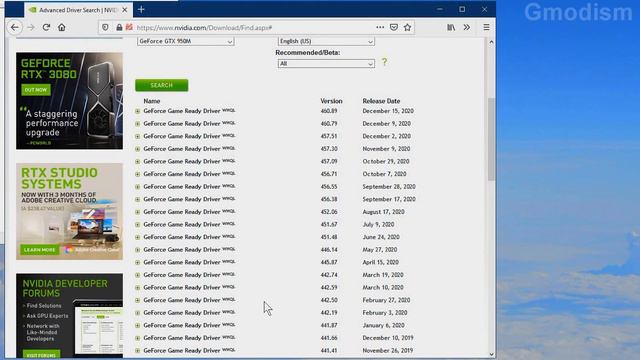Click the page scrollbar thumb
The width and height of the screenshot is (640, 360).
[491, 139]
